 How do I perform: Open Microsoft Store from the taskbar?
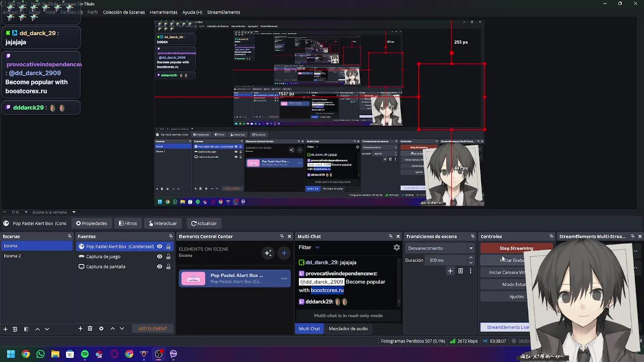pos(70,354)
